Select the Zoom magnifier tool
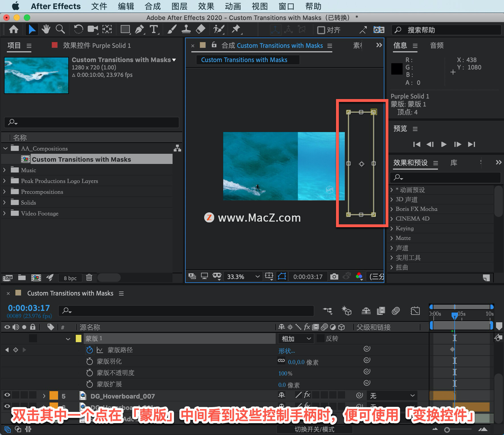This screenshot has height=435, width=504. click(x=60, y=29)
